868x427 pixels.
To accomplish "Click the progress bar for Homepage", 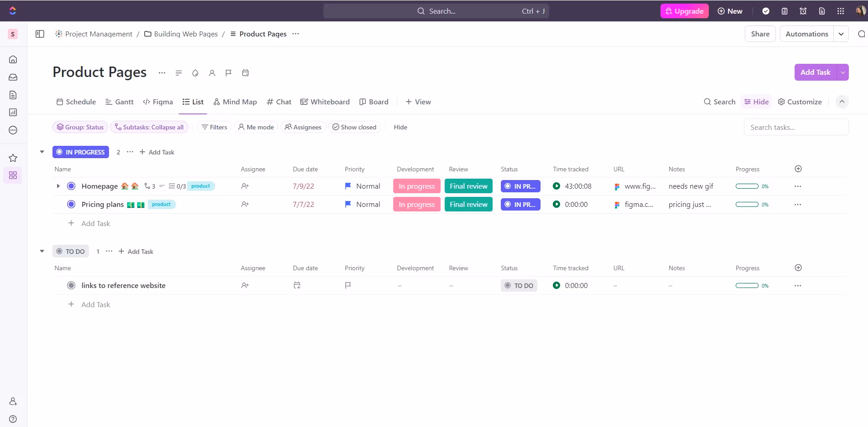I will pos(747,186).
